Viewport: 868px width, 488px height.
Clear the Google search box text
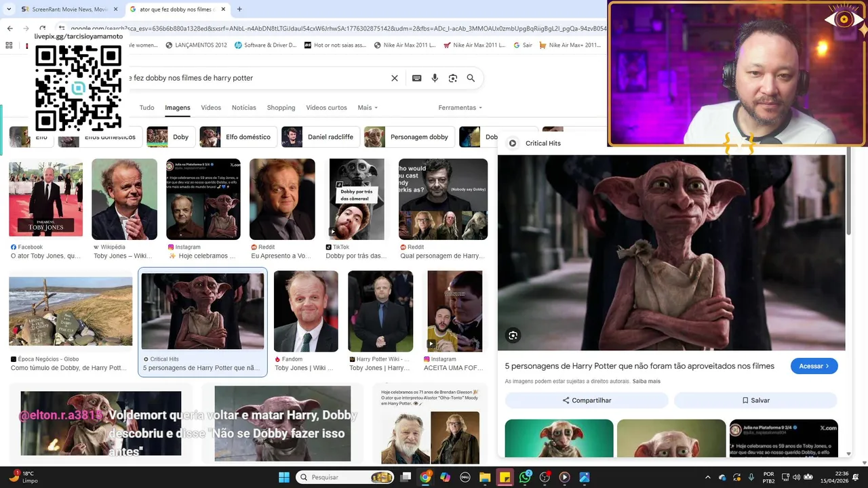(395, 78)
